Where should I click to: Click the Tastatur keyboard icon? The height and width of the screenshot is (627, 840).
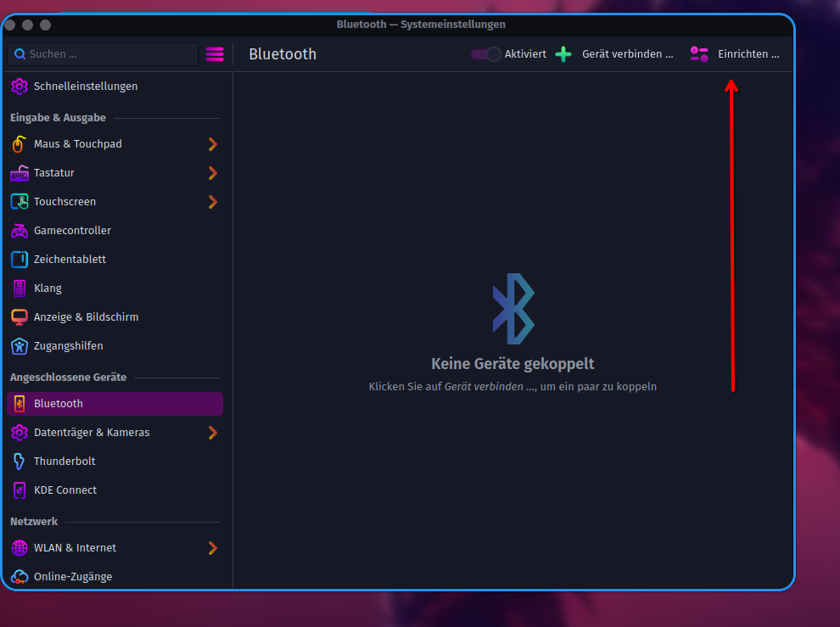tap(20, 173)
